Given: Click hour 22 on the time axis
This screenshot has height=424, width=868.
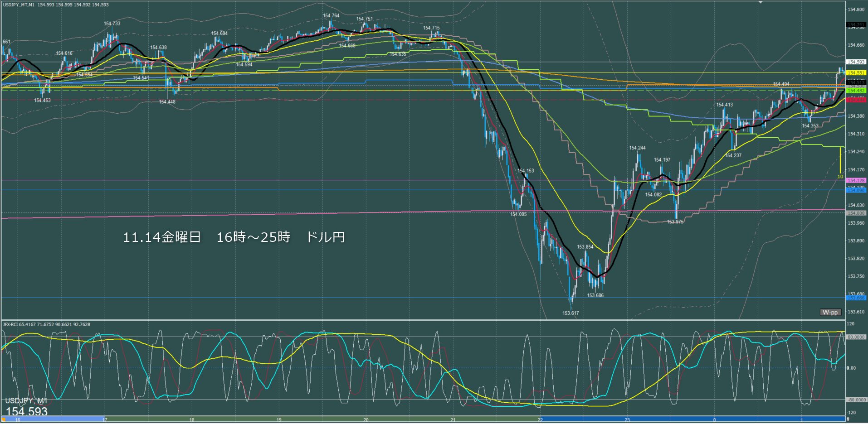Looking at the screenshot, I should (x=540, y=420).
